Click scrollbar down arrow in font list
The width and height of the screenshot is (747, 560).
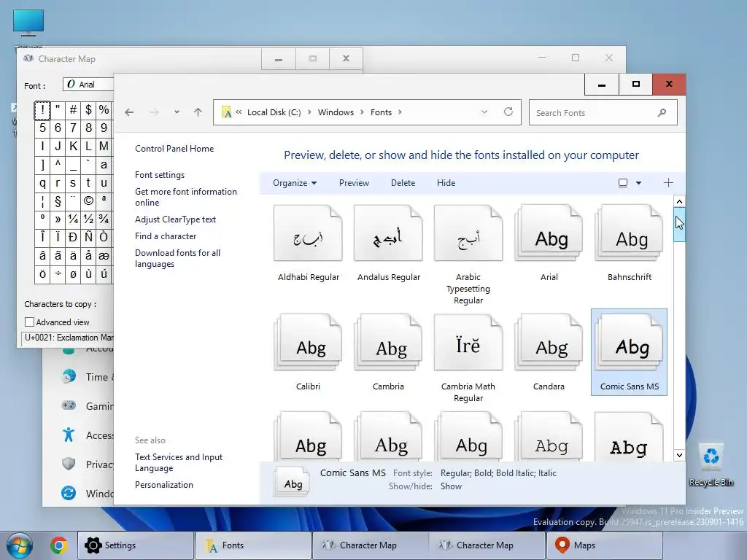pos(679,455)
